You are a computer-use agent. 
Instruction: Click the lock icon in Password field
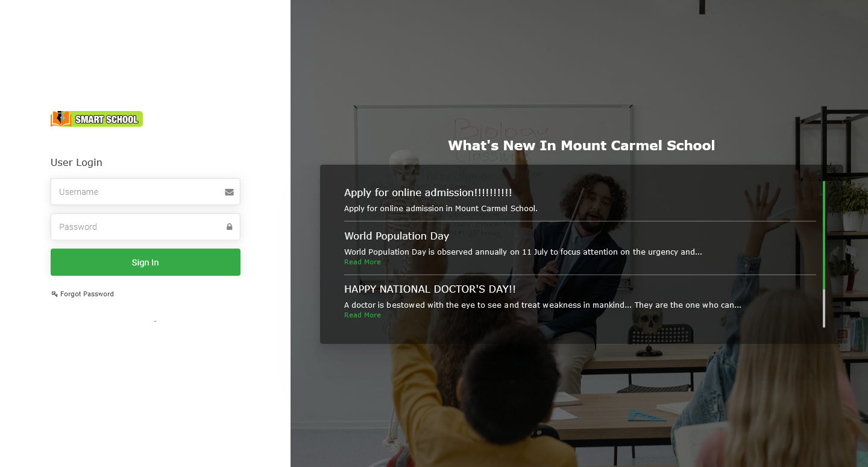(x=229, y=227)
